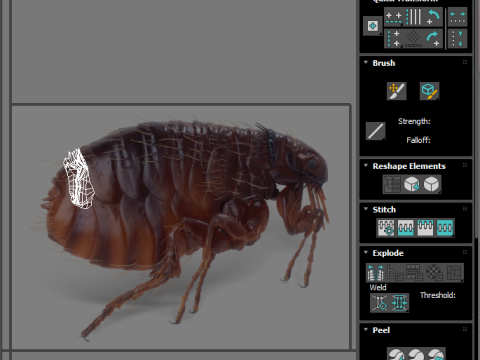Click the first Weld icon with crossed lines

(x=380, y=303)
